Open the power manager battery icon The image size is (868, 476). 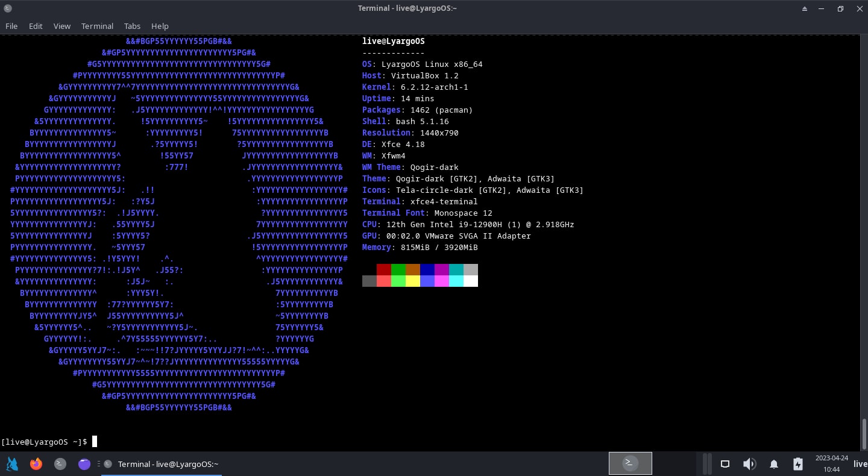coord(798,464)
